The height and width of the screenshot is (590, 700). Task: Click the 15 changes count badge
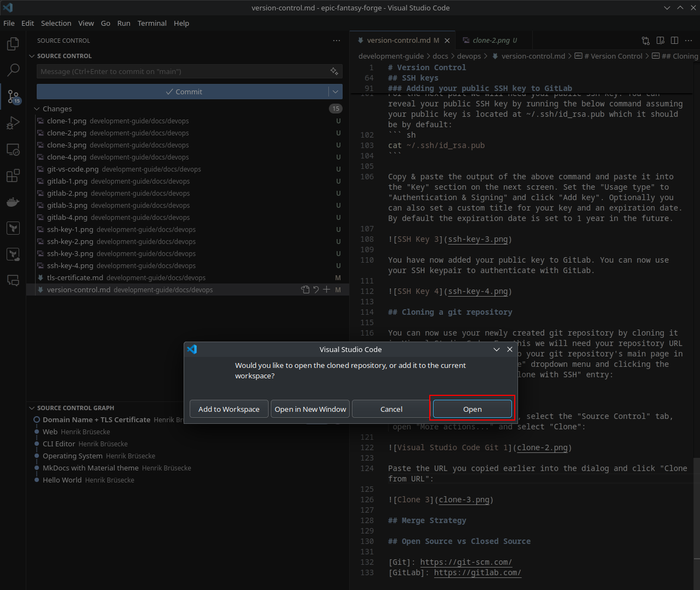tap(335, 109)
